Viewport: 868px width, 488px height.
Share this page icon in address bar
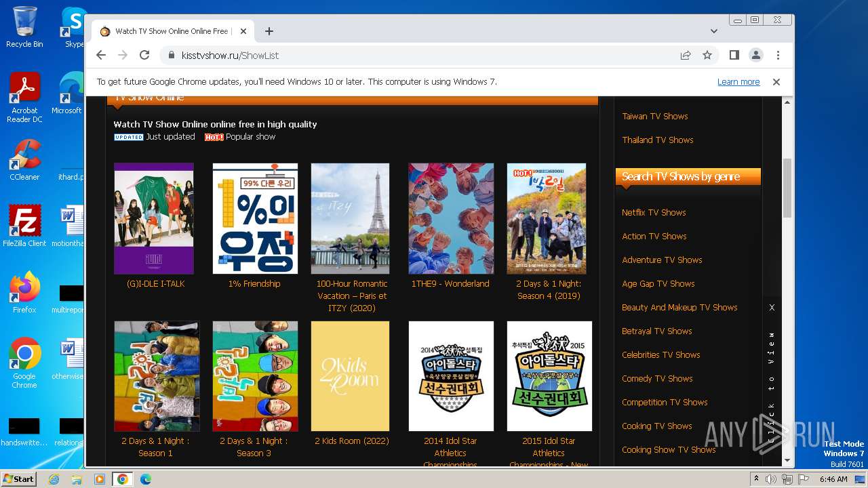[x=686, y=55]
